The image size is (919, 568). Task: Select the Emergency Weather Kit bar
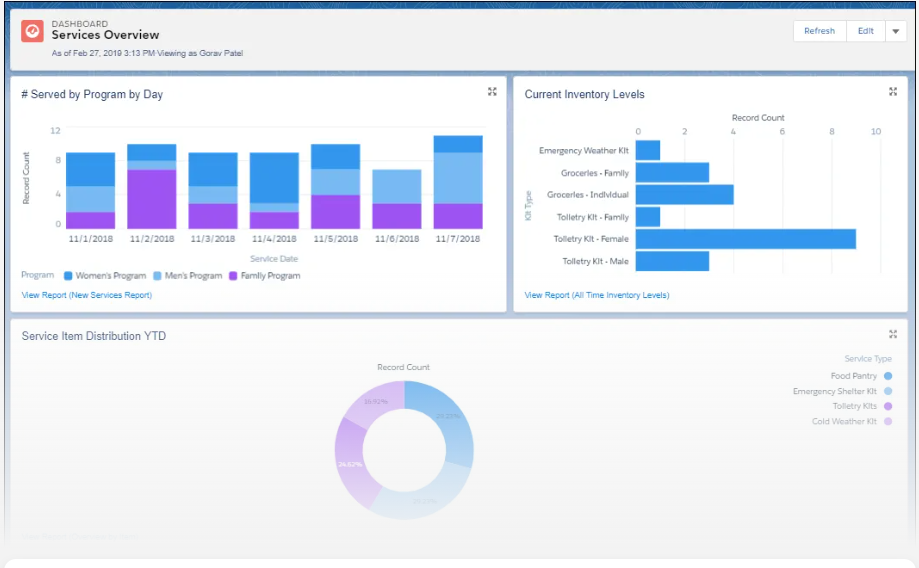648,150
